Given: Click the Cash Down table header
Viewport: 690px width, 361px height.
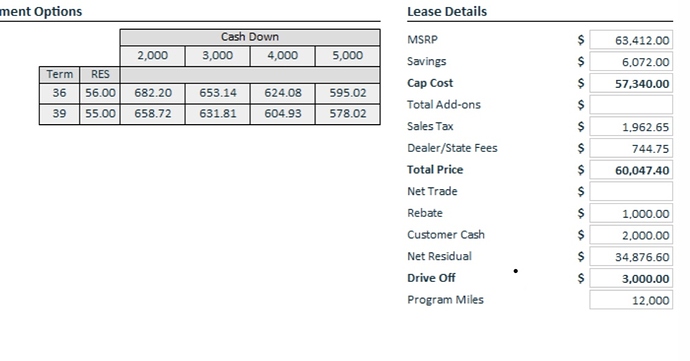Looking at the screenshot, I should pyautogui.click(x=250, y=37).
